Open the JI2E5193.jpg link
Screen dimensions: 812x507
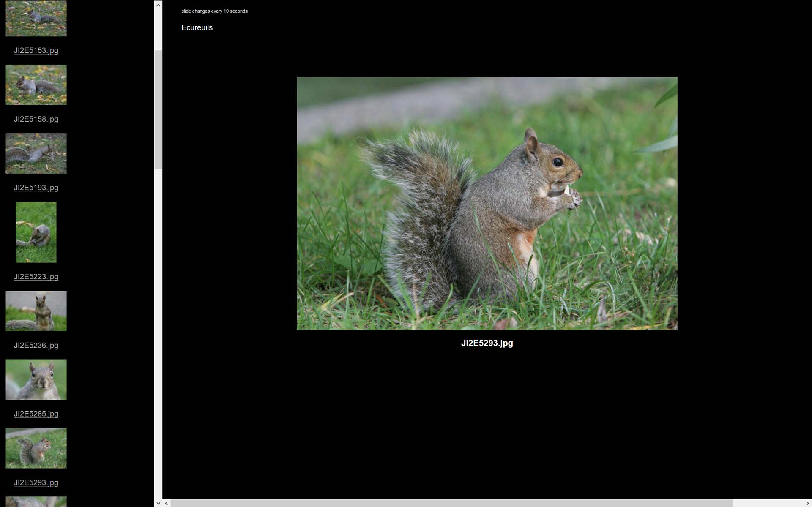(x=36, y=188)
